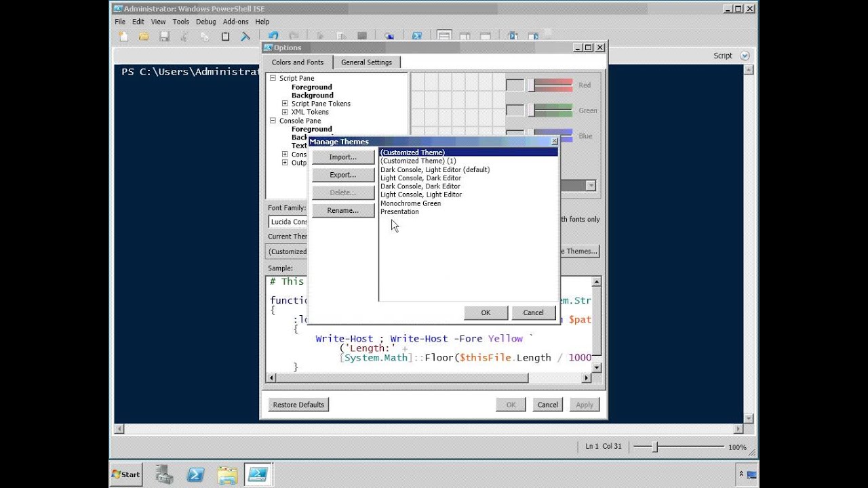The width and height of the screenshot is (868, 488).
Task: Open the color dropdown in the Options dialog
Action: pyautogui.click(x=591, y=186)
